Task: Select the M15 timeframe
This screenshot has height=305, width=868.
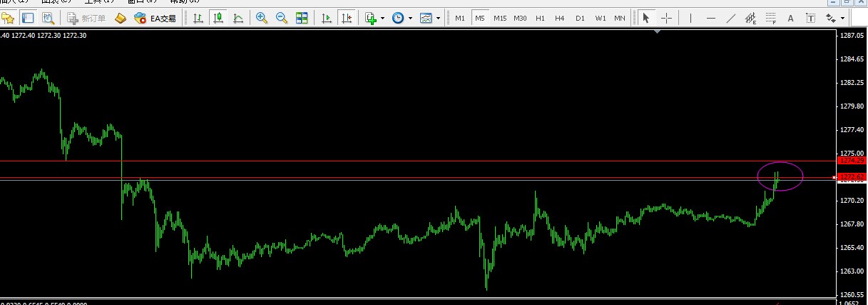Action: [500, 18]
